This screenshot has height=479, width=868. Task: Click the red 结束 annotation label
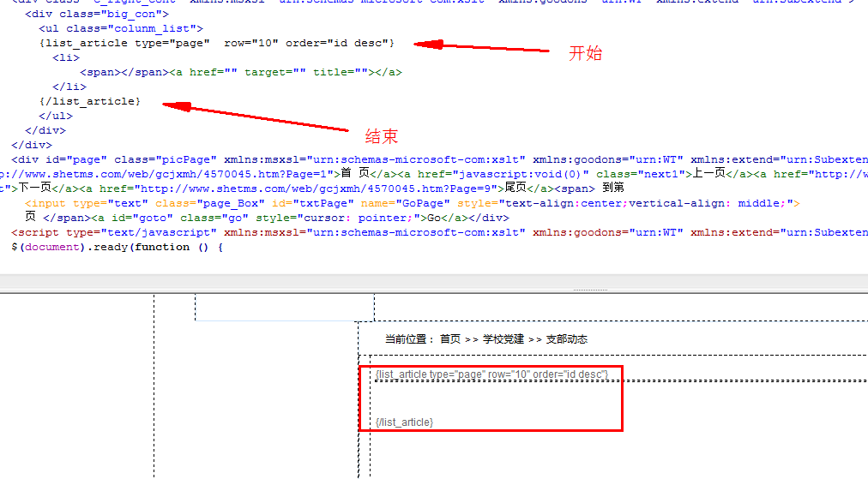[x=382, y=136]
